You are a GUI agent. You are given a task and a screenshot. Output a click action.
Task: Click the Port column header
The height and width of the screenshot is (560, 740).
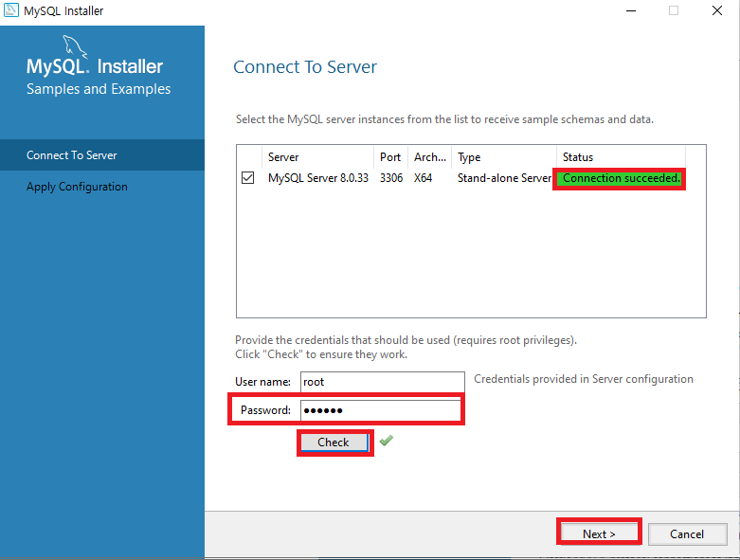390,157
